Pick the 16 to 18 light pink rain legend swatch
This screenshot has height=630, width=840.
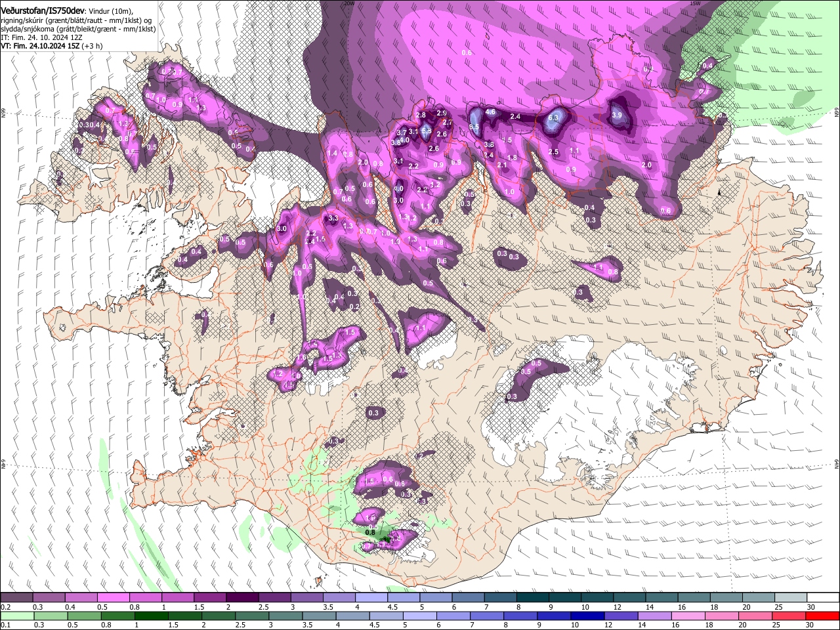point(688,616)
